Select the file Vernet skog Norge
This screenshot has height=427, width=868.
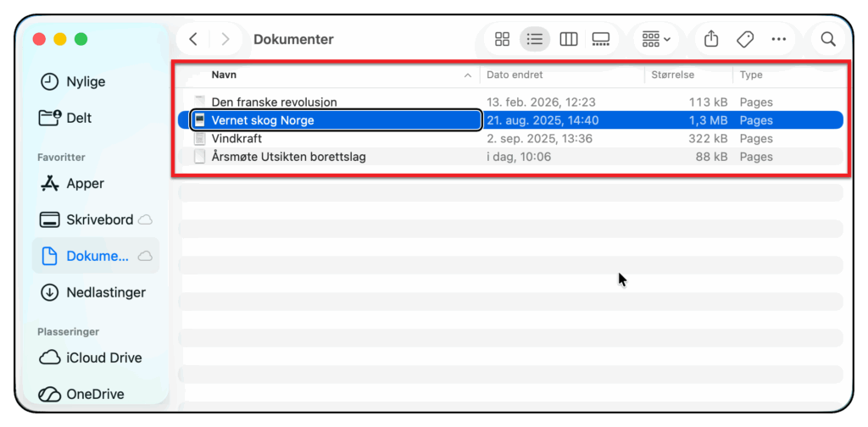509,120
